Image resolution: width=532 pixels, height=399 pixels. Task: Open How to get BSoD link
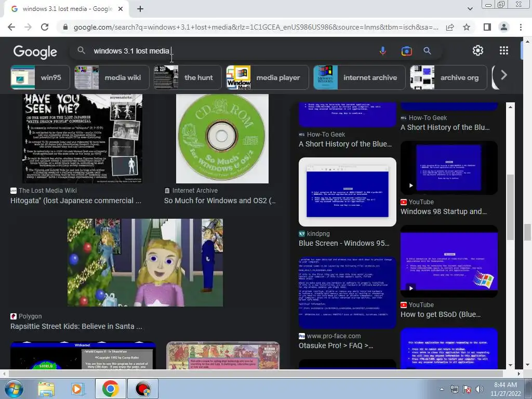(441, 314)
